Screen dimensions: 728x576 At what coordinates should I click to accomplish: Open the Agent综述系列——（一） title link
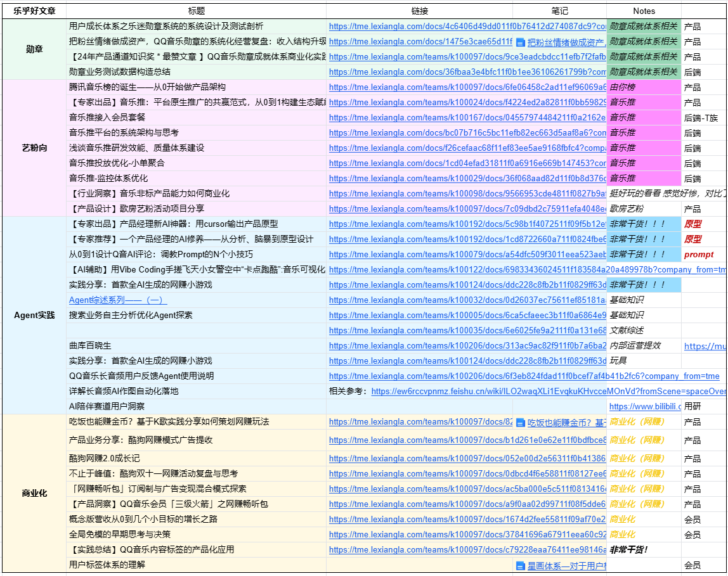coord(118,300)
